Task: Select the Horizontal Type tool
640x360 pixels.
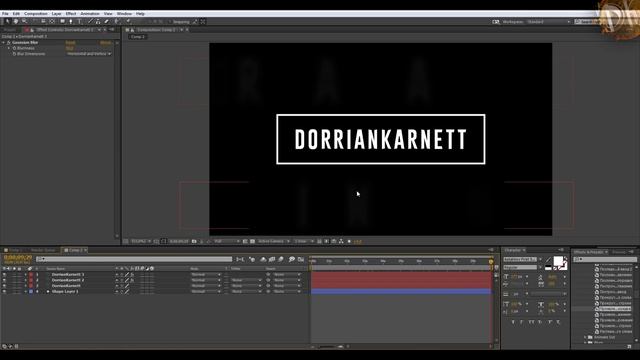Action: click(x=80, y=21)
